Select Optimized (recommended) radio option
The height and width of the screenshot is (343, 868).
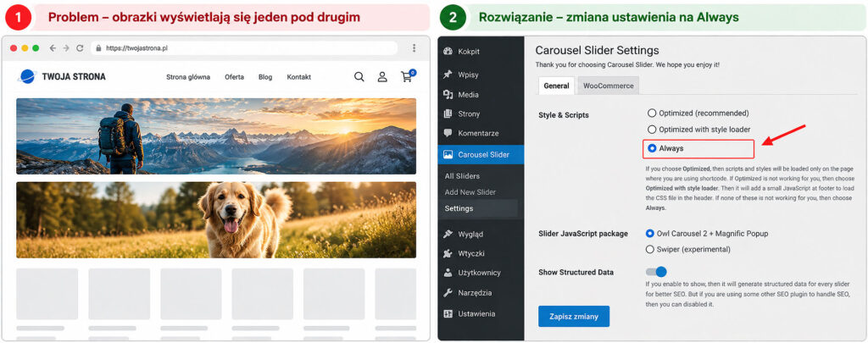click(x=652, y=113)
